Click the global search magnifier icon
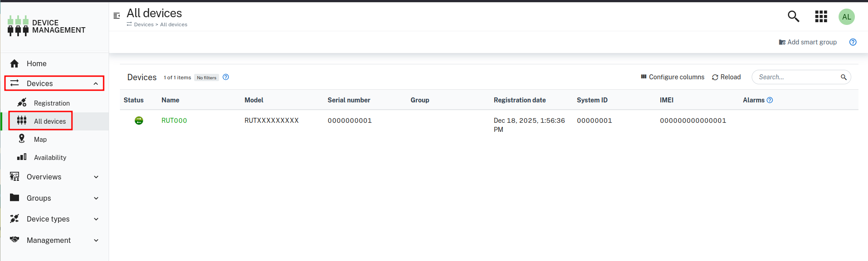 coord(793,17)
